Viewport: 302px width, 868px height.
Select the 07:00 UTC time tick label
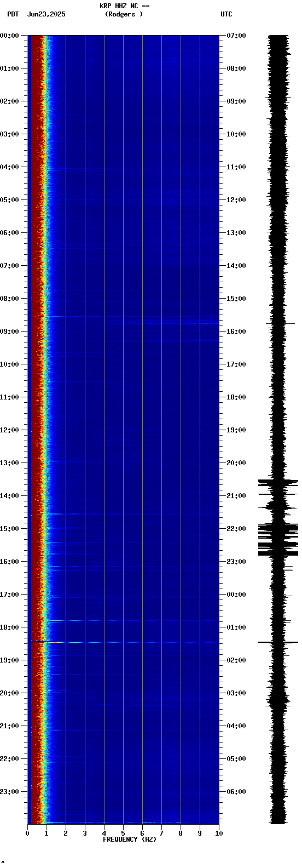click(x=236, y=36)
